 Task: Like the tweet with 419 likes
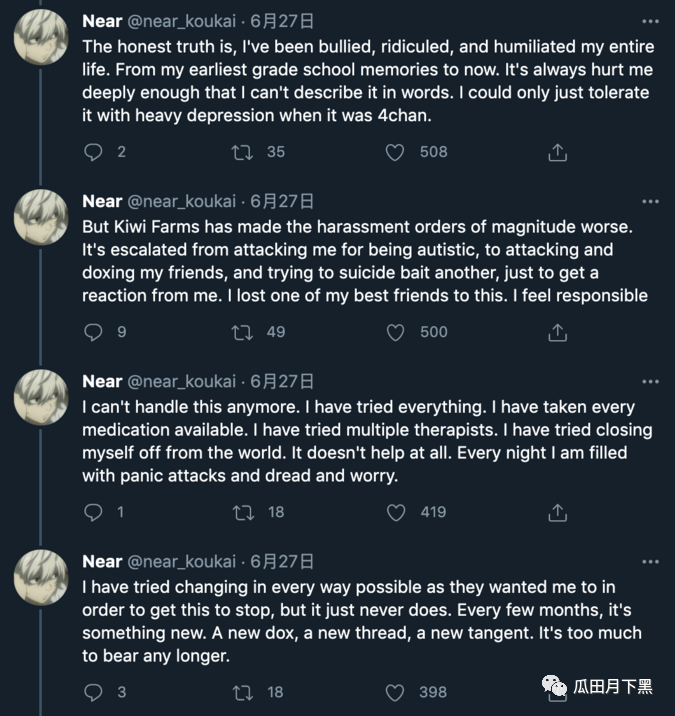(x=395, y=512)
